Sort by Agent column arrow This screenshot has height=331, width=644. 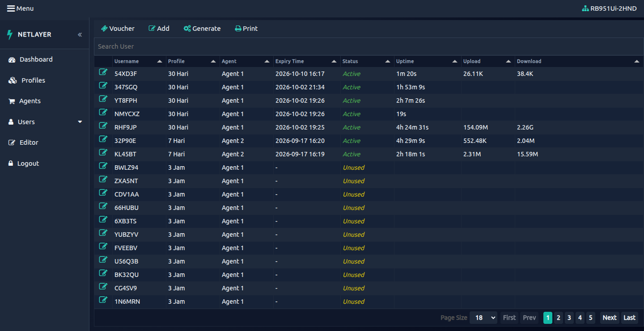tap(267, 61)
